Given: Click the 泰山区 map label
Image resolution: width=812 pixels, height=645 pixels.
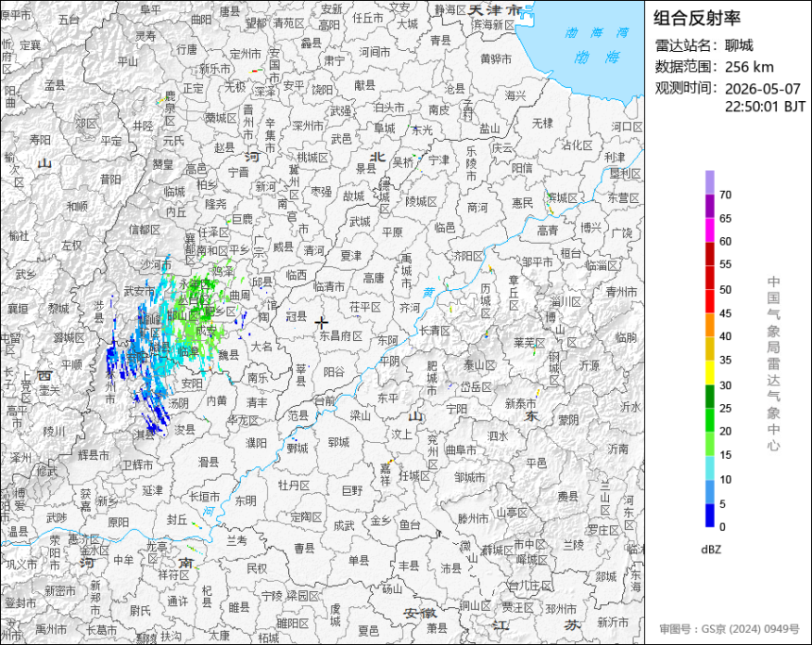Looking at the screenshot, I should 479,365.
